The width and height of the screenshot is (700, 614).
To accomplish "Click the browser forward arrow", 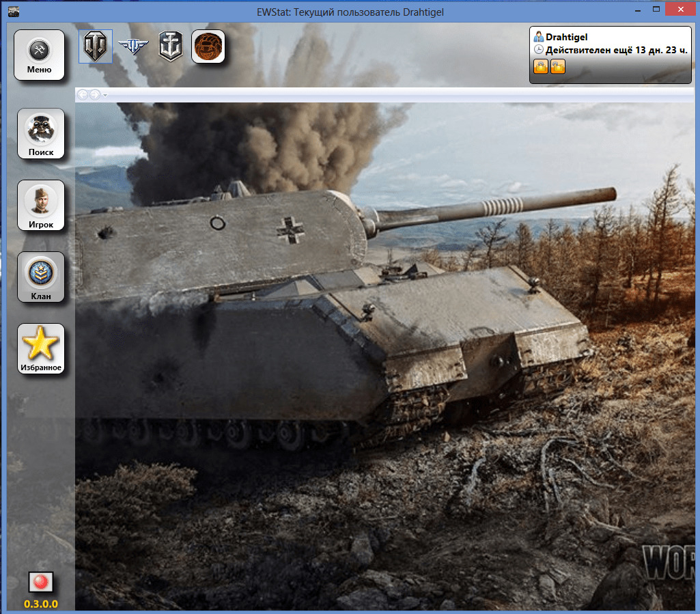I will pos(95,95).
